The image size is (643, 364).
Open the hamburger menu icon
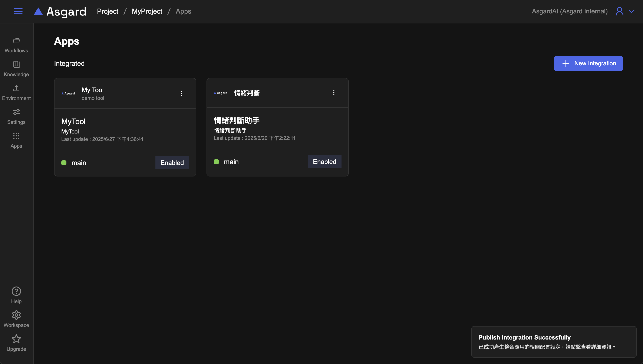pos(18,11)
